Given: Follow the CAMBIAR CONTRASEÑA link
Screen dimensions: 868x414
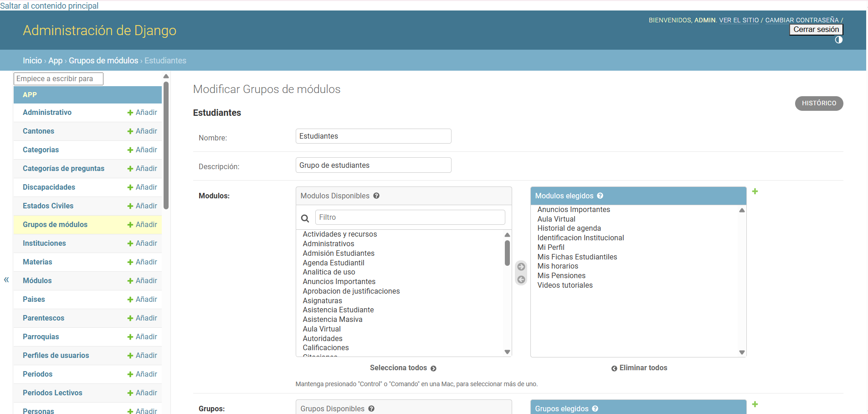Looking at the screenshot, I should click(802, 20).
